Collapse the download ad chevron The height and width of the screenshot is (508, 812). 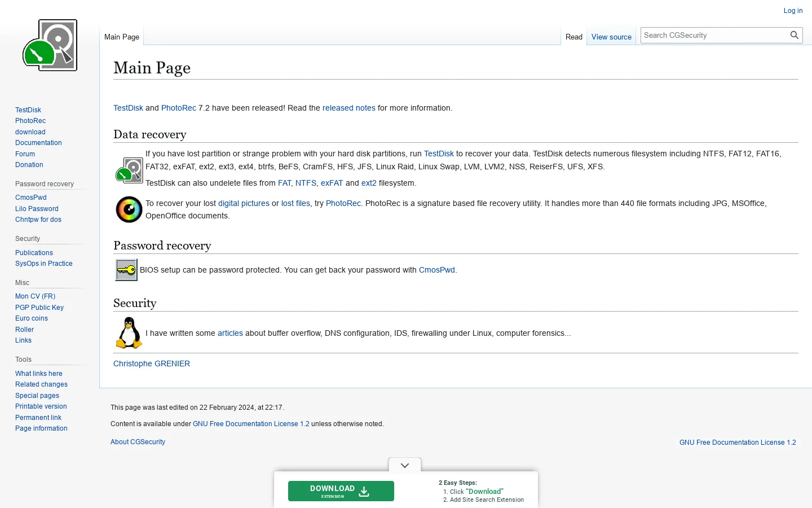pos(405,466)
